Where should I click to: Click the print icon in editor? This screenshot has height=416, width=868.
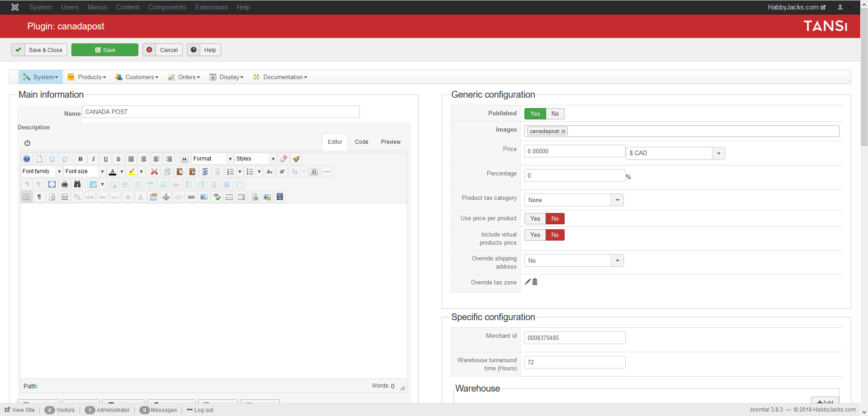point(65,184)
